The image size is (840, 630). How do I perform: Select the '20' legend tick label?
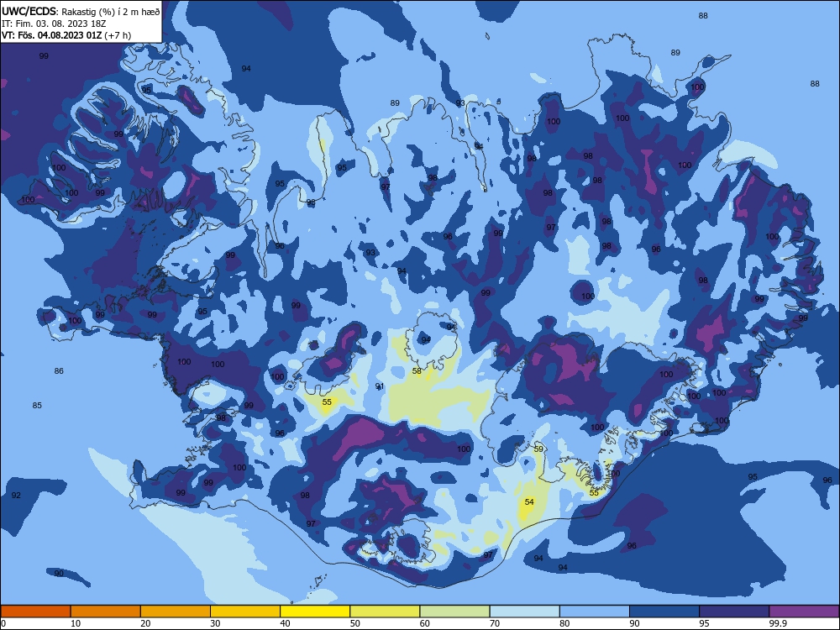point(145,623)
